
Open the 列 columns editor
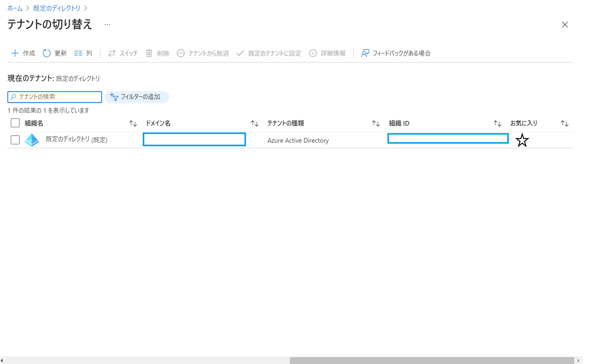(x=83, y=53)
